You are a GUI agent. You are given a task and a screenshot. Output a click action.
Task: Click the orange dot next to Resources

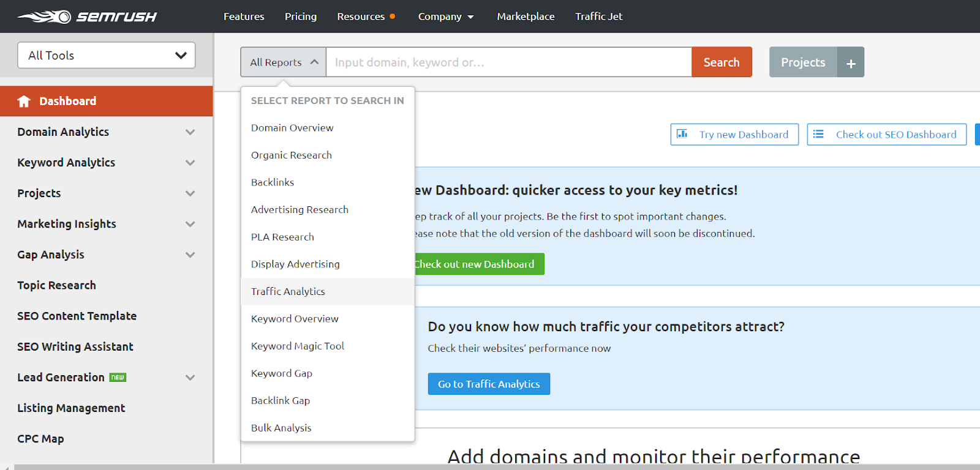[x=393, y=16]
